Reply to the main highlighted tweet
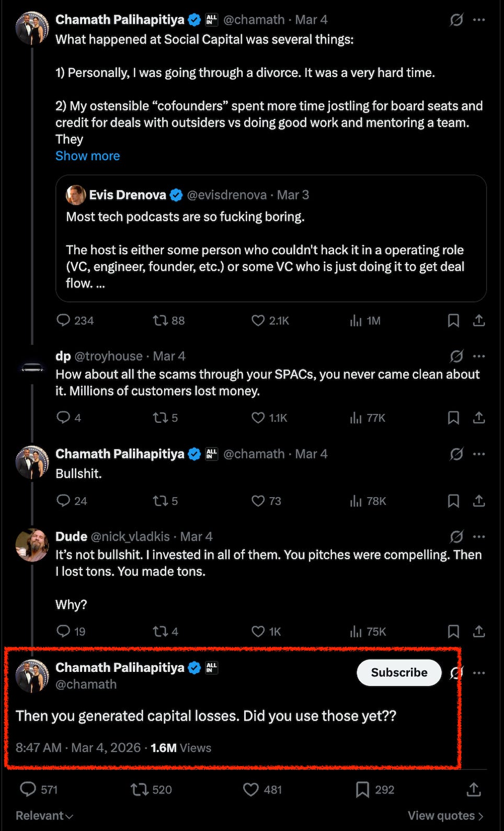Image resolution: width=504 pixels, height=831 pixels. [x=28, y=789]
